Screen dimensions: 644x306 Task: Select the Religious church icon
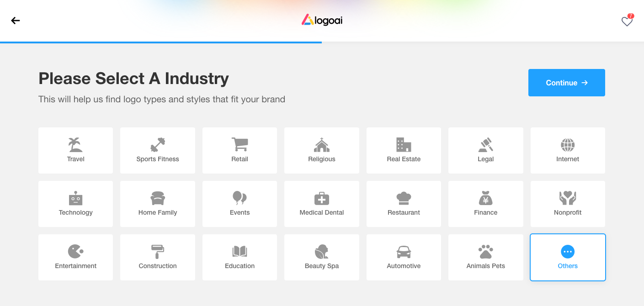(322, 145)
